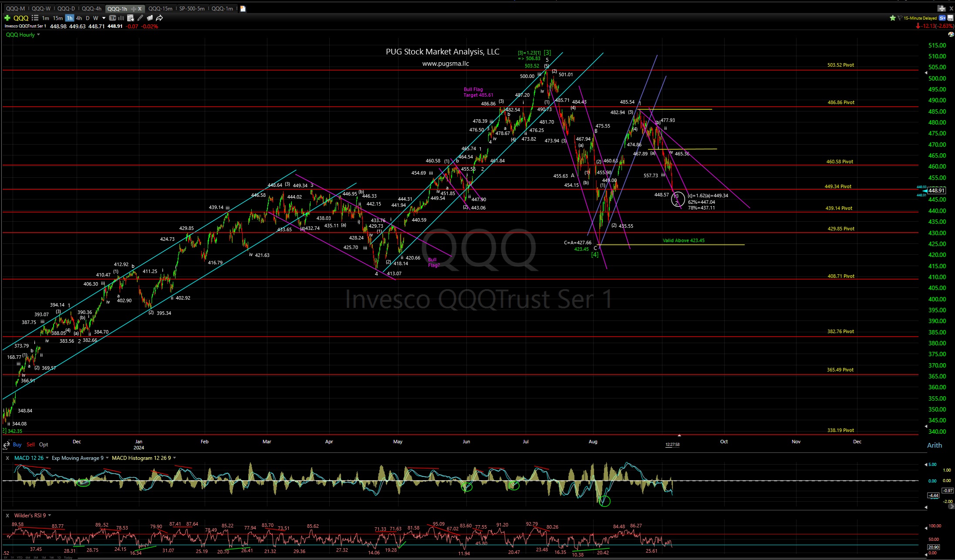Screen dimensions: 955x560
Task: Click the bar chart style icon
Action: [121, 18]
